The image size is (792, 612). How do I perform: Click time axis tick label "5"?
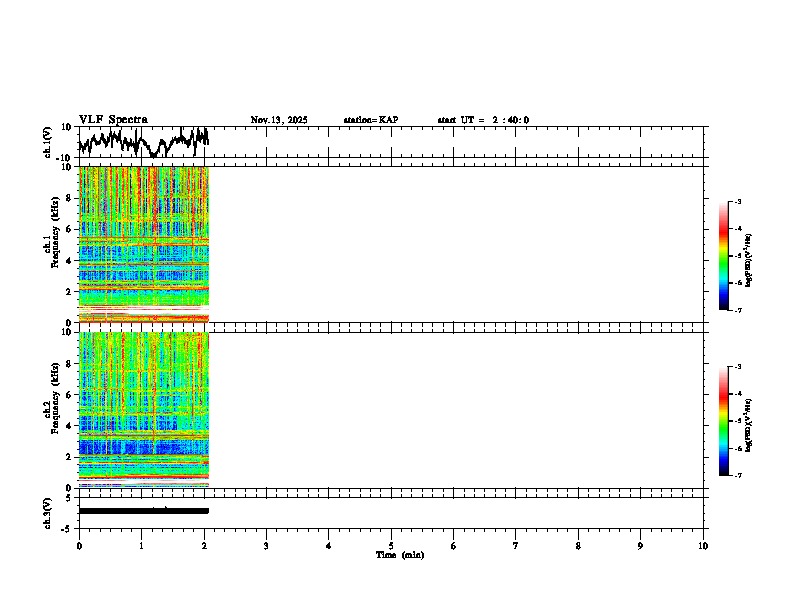pyautogui.click(x=391, y=546)
